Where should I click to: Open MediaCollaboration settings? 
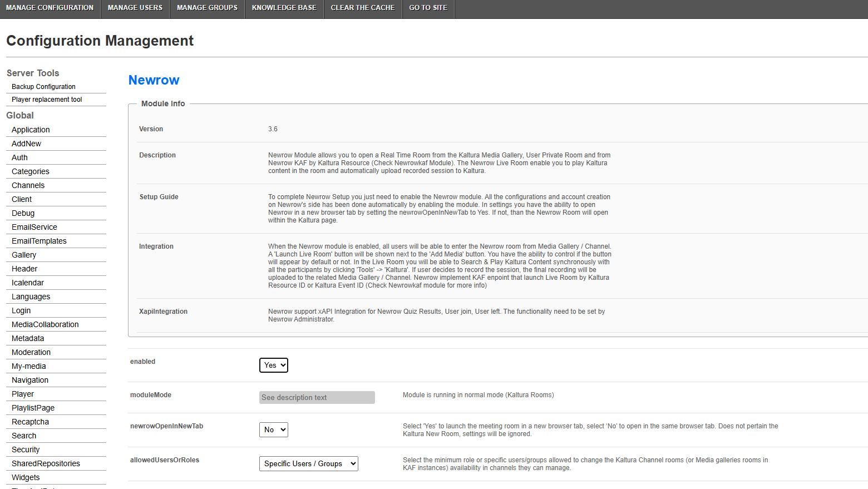[x=45, y=324]
